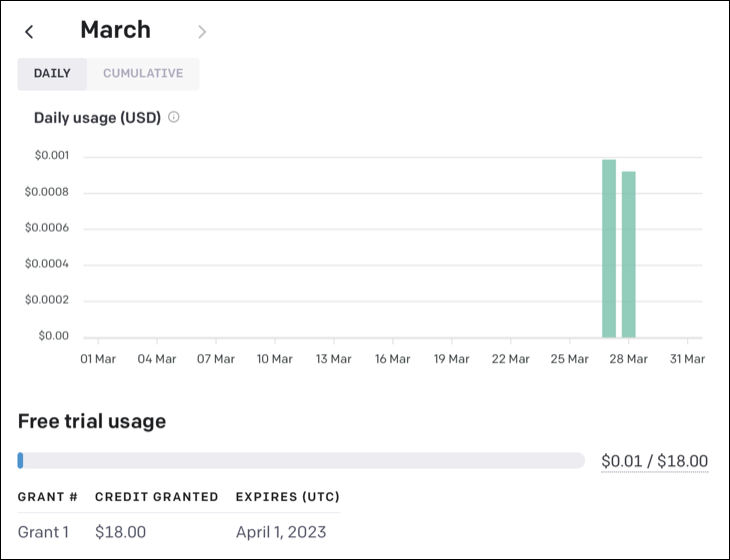Click the 01 Mar x-axis label
Image resolution: width=730 pixels, height=560 pixels.
100,359
